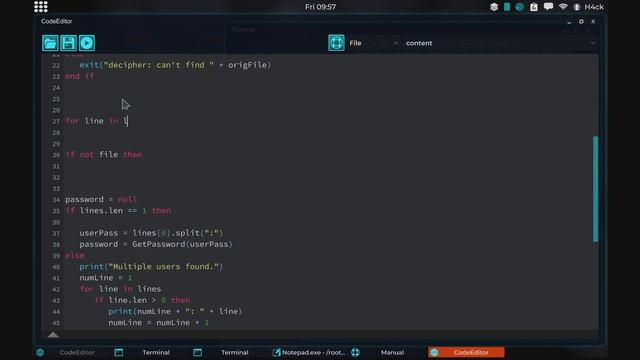
Task: Click 'password = GetPassword(userPass)' line
Action: (156, 244)
